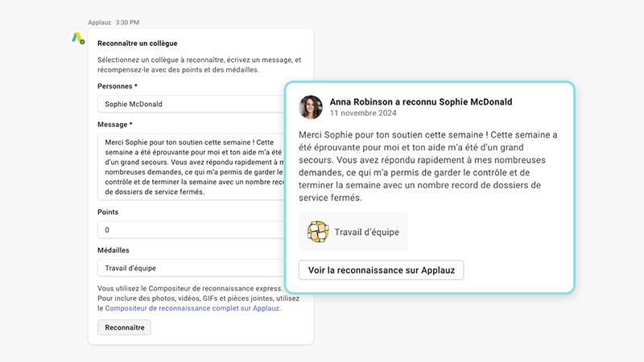Click the Travail d'équipe puzzle medal icon

[x=318, y=232]
